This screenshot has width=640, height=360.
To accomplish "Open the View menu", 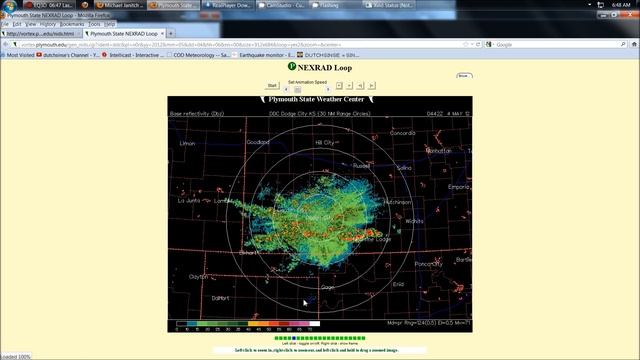I will 31,24.
